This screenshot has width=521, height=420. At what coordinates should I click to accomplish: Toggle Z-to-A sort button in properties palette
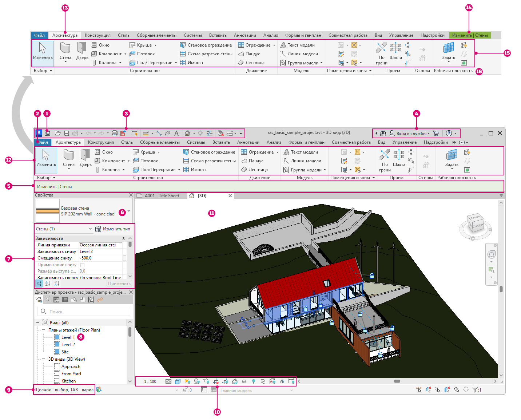[x=56, y=284]
